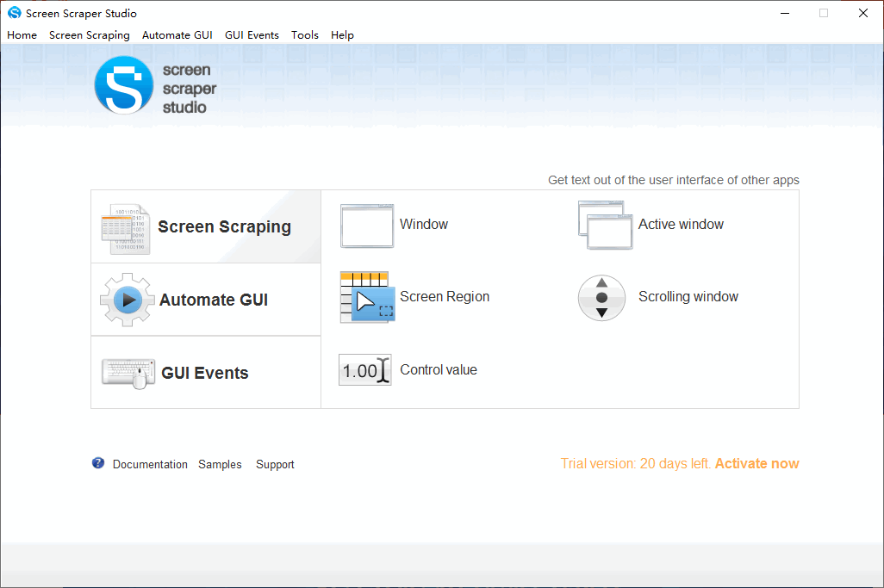Viewport: 884px width, 588px height.
Task: Click the Screen Scraper Studio logo
Action: [155, 85]
